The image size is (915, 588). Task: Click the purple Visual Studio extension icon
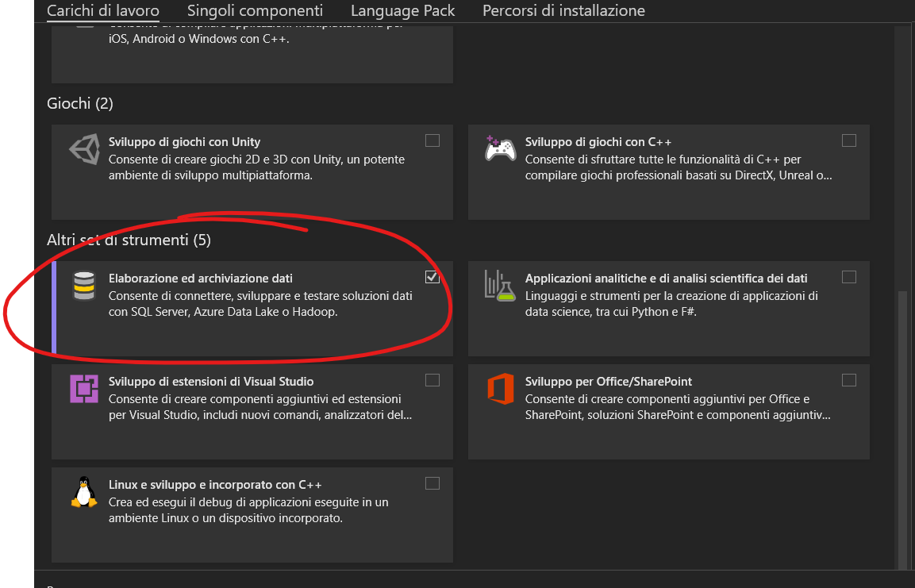click(83, 389)
